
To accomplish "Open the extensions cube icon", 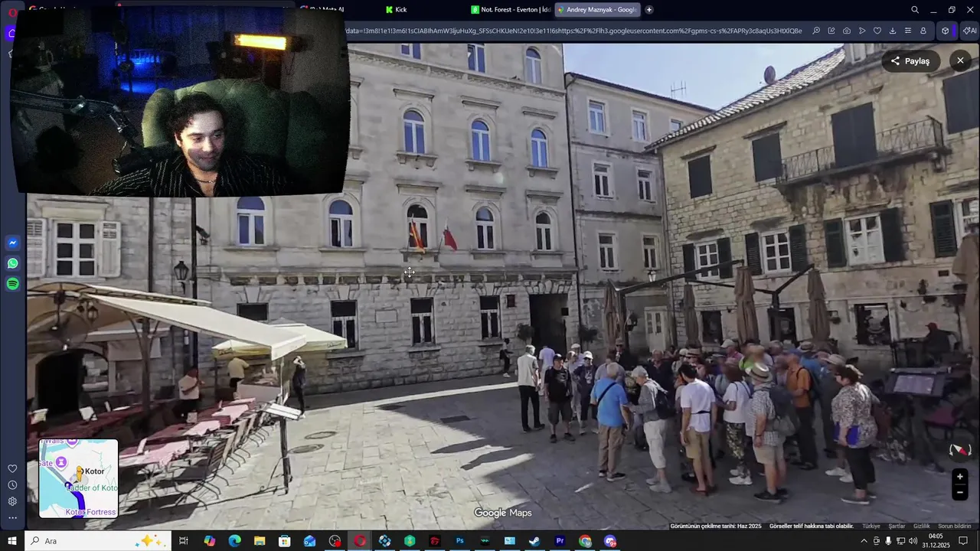I will pos(946,31).
